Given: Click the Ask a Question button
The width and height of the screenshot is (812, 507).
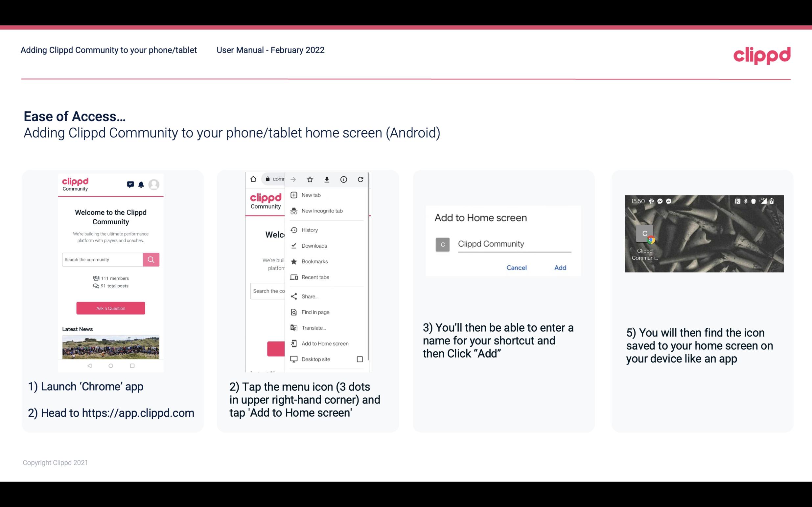Looking at the screenshot, I should point(110,308).
